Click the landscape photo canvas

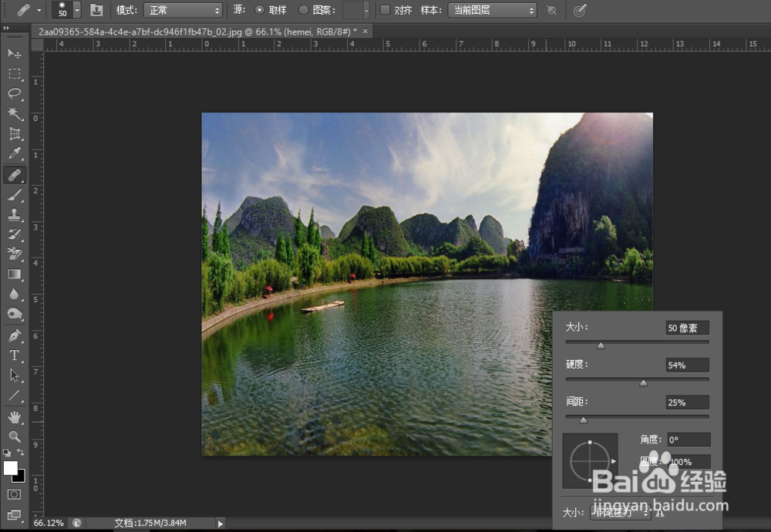pyautogui.click(x=427, y=284)
